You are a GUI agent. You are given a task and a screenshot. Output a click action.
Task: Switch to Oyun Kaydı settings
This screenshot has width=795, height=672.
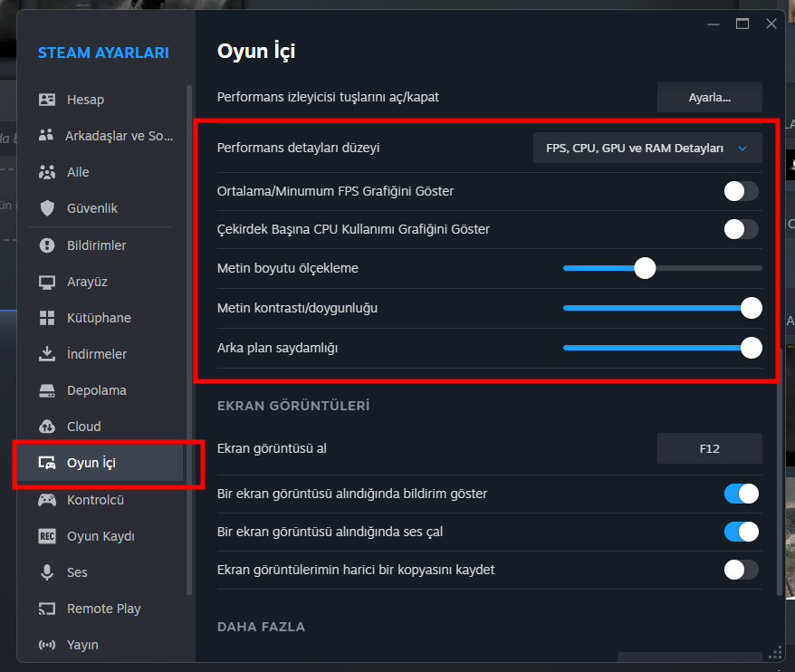pyautogui.click(x=100, y=536)
